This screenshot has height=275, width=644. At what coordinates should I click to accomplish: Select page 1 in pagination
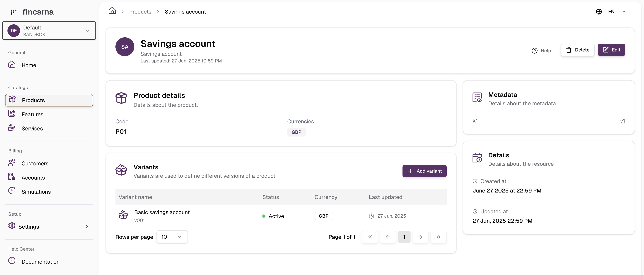tap(404, 237)
